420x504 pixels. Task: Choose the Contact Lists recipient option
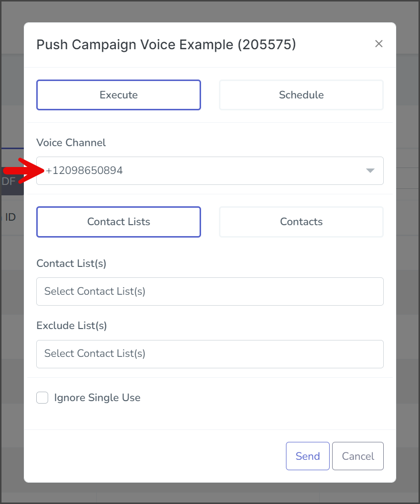pyautogui.click(x=119, y=222)
